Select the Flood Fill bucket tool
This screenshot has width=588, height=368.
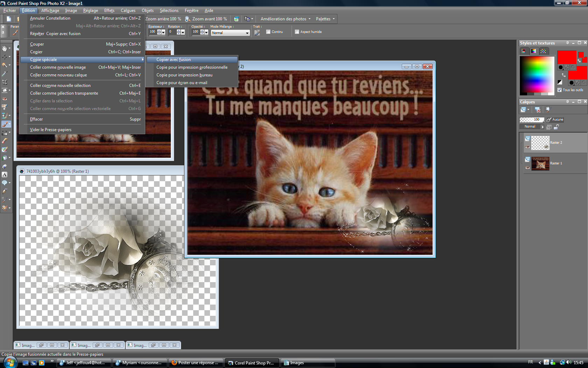(5, 158)
